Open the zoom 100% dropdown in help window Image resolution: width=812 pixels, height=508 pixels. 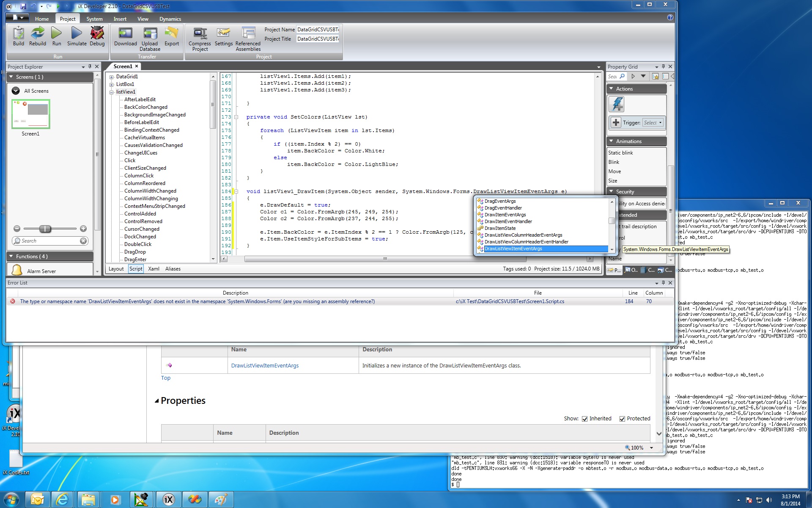tap(651, 448)
